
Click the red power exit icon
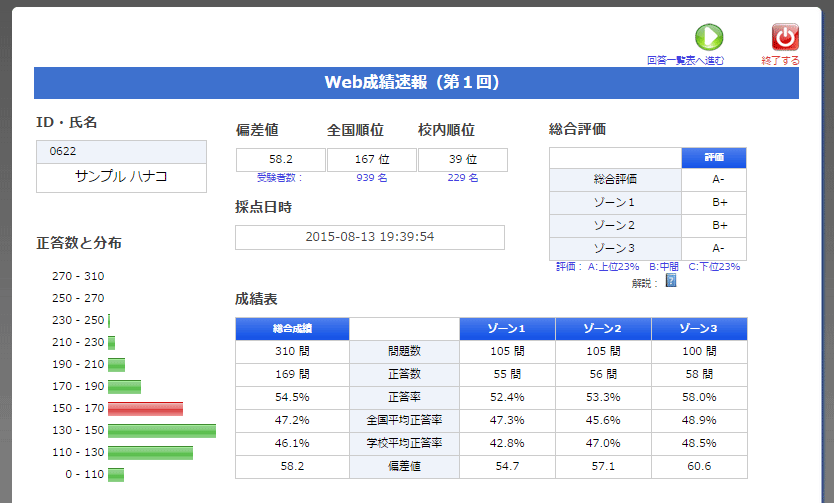pos(785,37)
